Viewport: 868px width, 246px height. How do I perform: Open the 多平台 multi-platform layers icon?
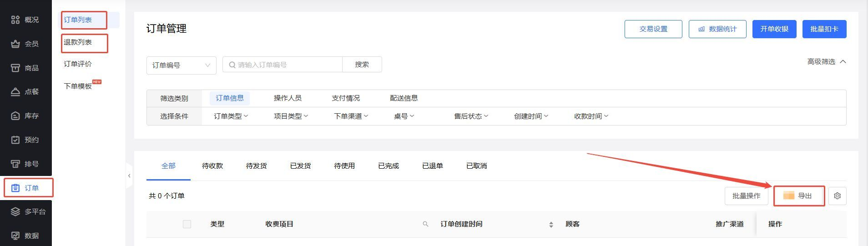pyautogui.click(x=15, y=211)
